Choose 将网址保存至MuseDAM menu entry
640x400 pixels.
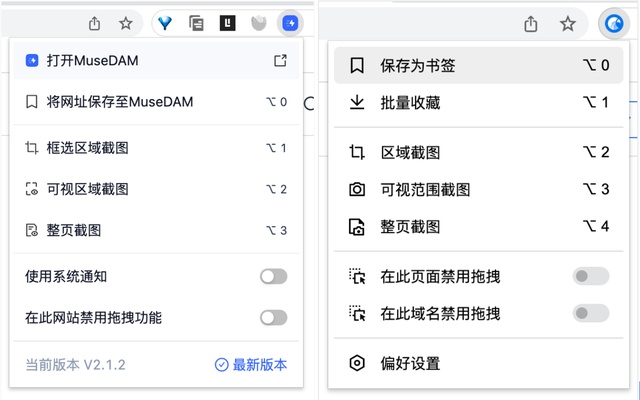[x=156, y=102]
